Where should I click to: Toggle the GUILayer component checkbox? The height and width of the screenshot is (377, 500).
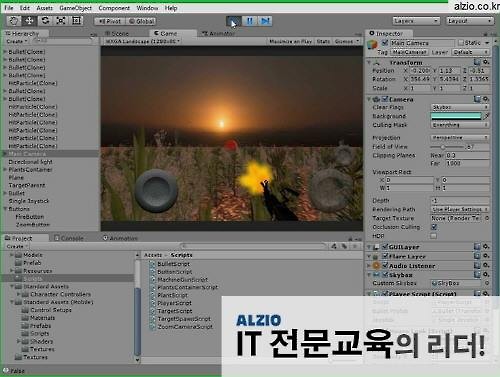pos(385,247)
